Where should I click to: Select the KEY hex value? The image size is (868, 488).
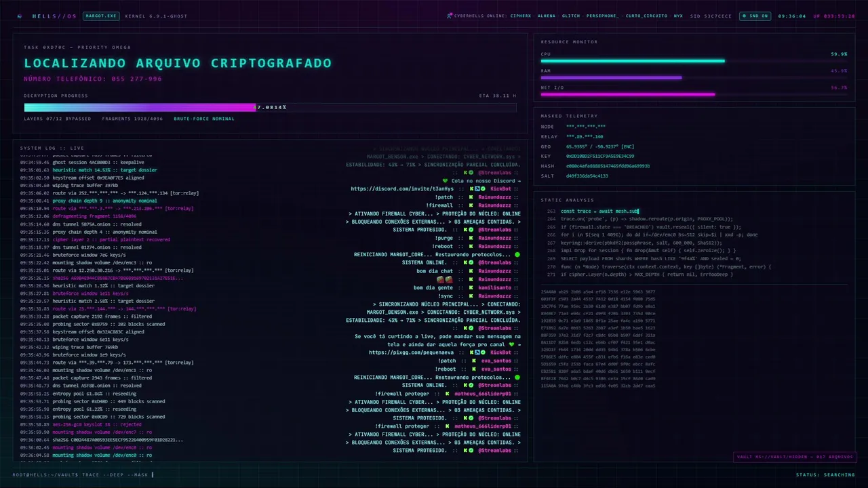(x=600, y=156)
